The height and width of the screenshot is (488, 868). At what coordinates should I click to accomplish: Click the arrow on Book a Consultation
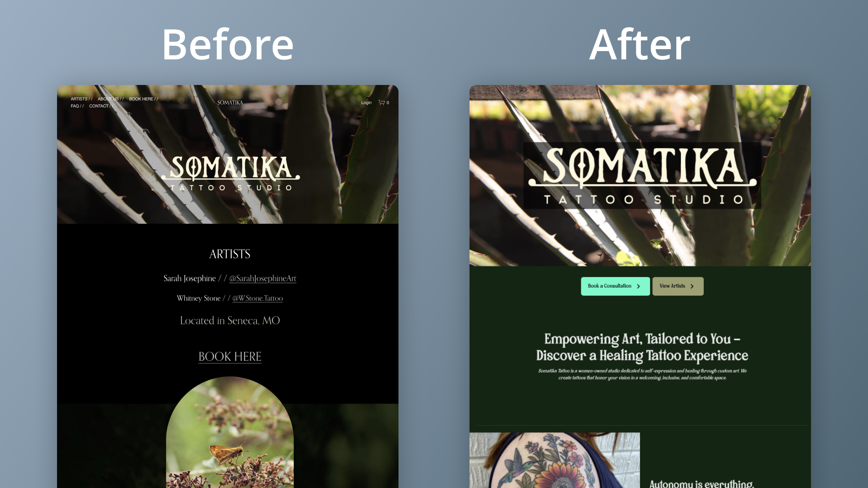(x=638, y=286)
